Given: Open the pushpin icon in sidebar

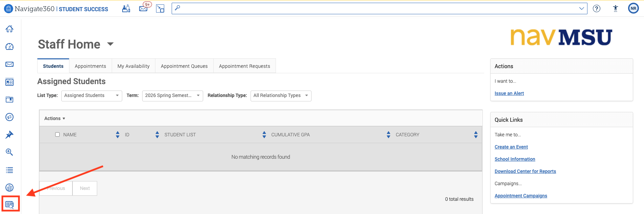Looking at the screenshot, I should (x=9, y=135).
